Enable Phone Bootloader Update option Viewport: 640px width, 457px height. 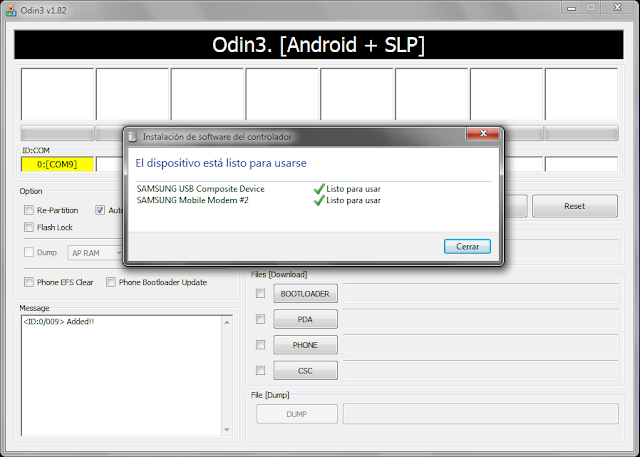click(111, 282)
